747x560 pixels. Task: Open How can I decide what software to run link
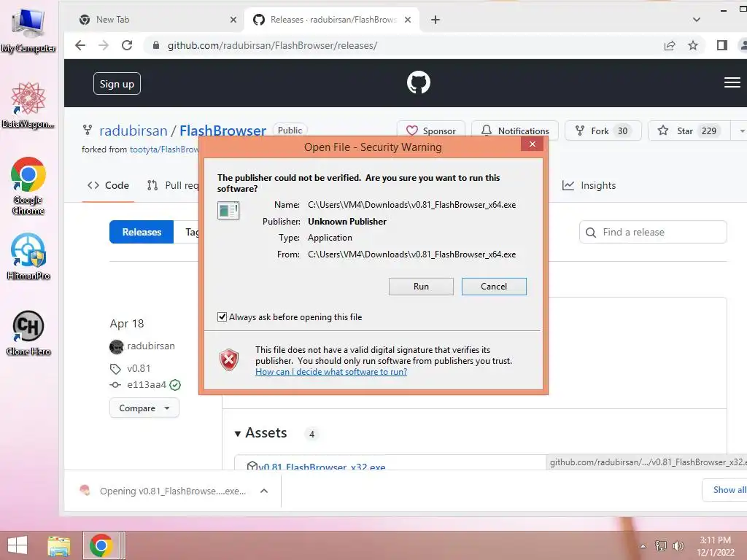331,371
